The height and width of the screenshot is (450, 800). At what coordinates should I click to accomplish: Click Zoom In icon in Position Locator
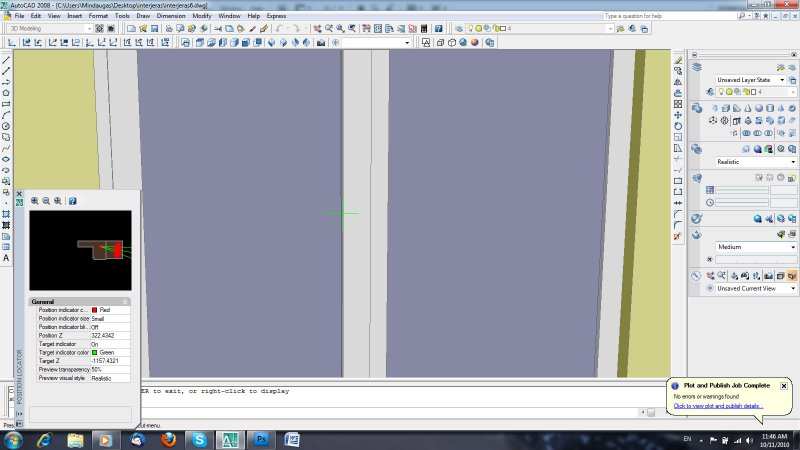(x=35, y=201)
